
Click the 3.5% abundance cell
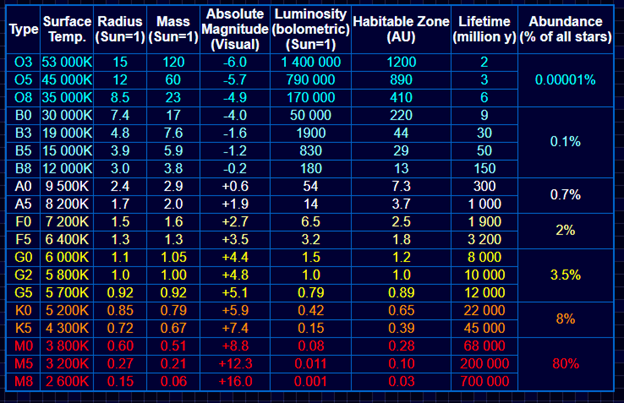[566, 275]
